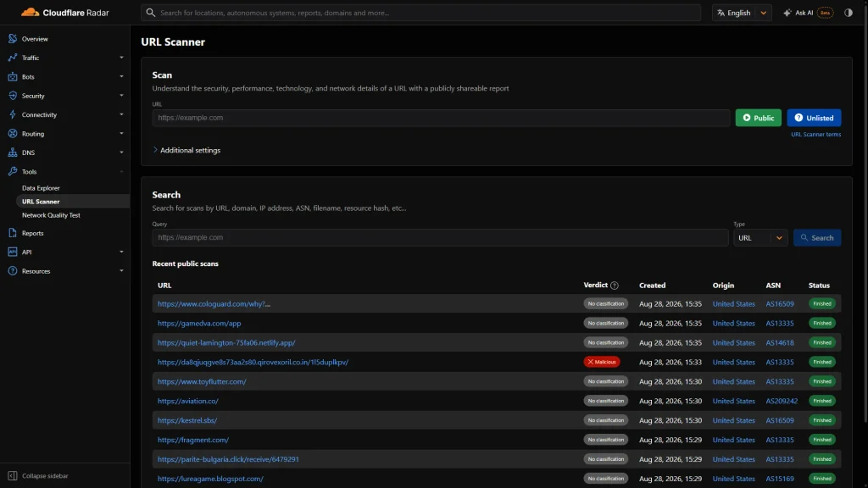The width and height of the screenshot is (868, 488).
Task: Click the blue Unlisted scan button
Action: pos(814,118)
